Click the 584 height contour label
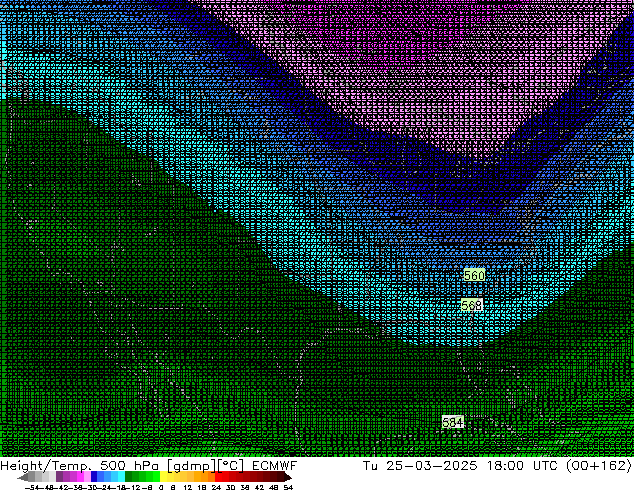This screenshot has height=490, width=634. click(x=452, y=422)
